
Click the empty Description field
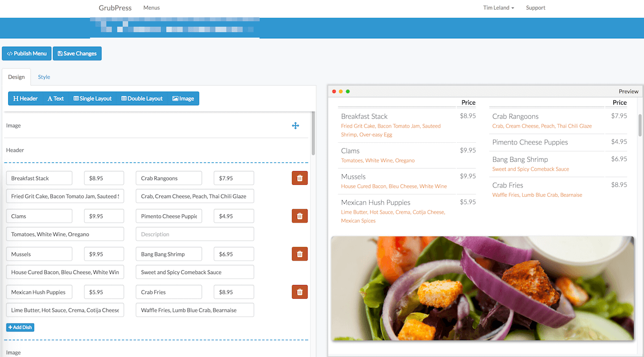pyautogui.click(x=195, y=234)
